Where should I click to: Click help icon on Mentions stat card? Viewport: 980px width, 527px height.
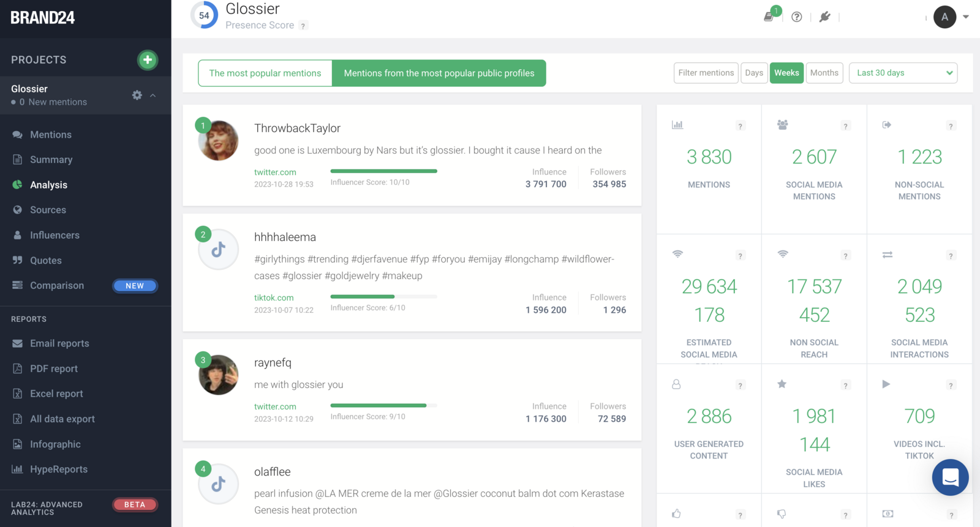pyautogui.click(x=740, y=126)
